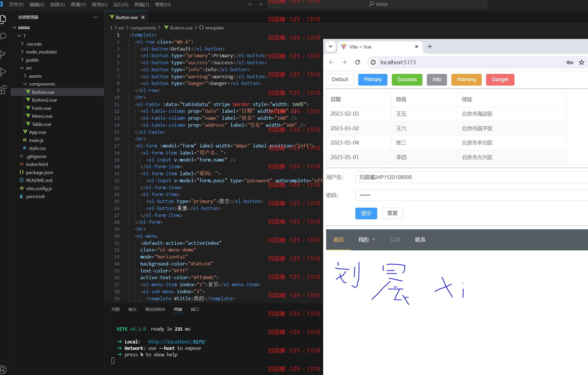Expand the 我的 submenu in navigation
The image size is (588, 375).
pyautogui.click(x=367, y=239)
